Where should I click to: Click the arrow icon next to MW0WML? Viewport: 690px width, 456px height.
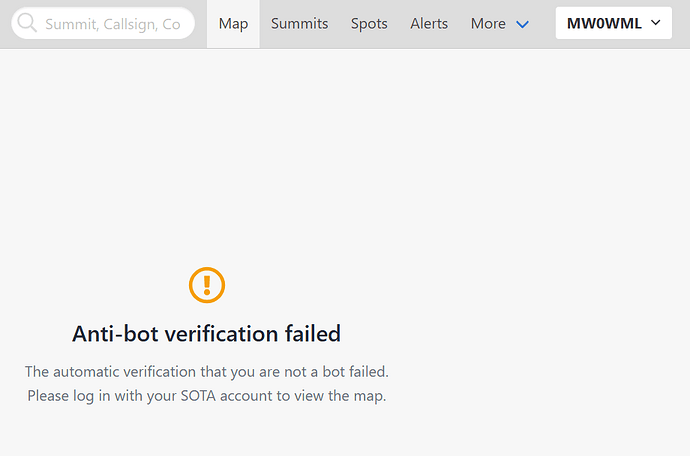pyautogui.click(x=655, y=23)
